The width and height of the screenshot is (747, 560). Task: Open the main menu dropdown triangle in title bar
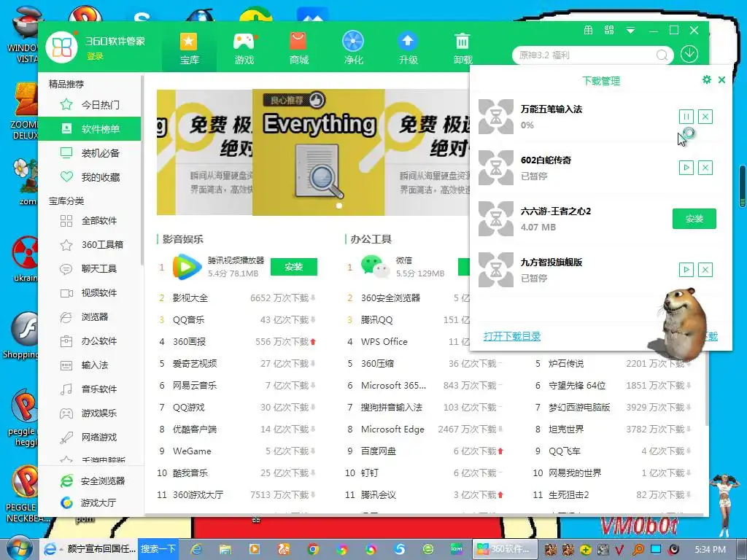[x=630, y=31]
